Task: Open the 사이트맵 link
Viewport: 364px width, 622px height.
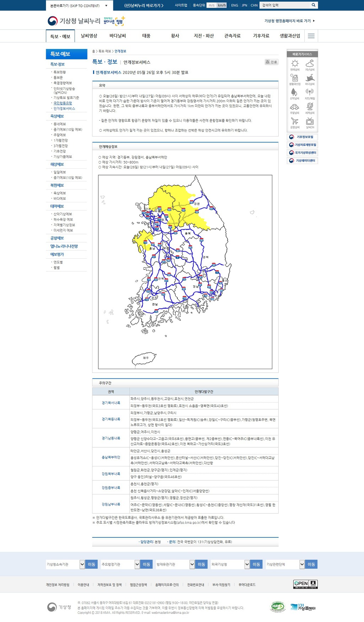Action: (181, 5)
